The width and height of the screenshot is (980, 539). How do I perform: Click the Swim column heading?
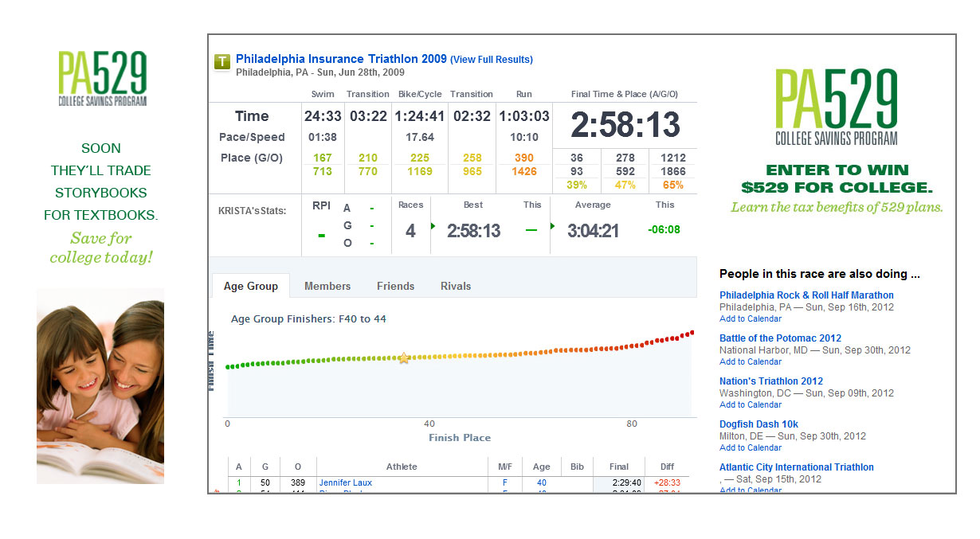(x=323, y=94)
